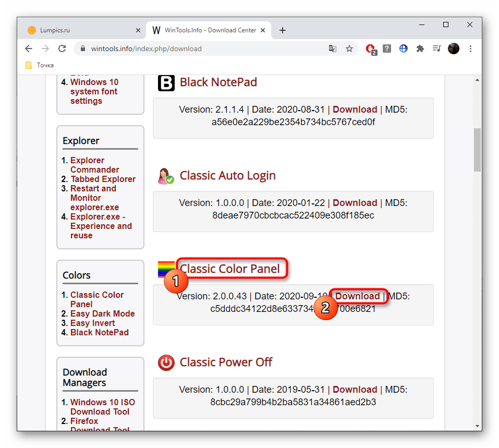Click the Classic Power Off red icon

click(x=166, y=362)
